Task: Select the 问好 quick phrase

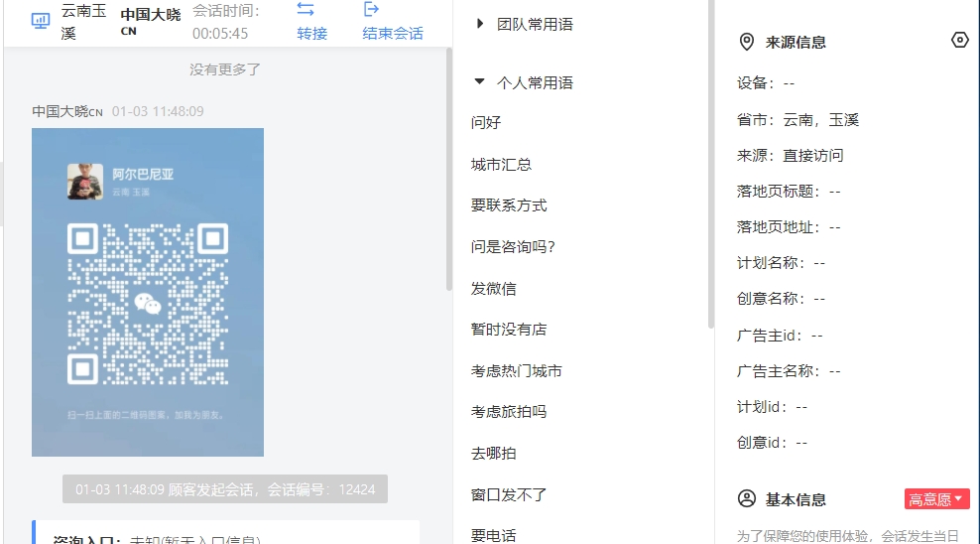Action: pos(486,122)
